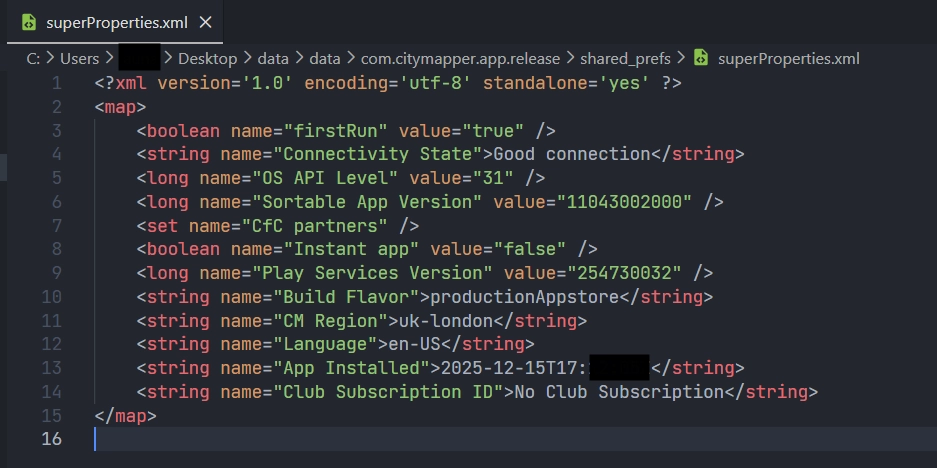Click the "en-US" language text
The height and width of the screenshot is (468, 937).
click(415, 344)
